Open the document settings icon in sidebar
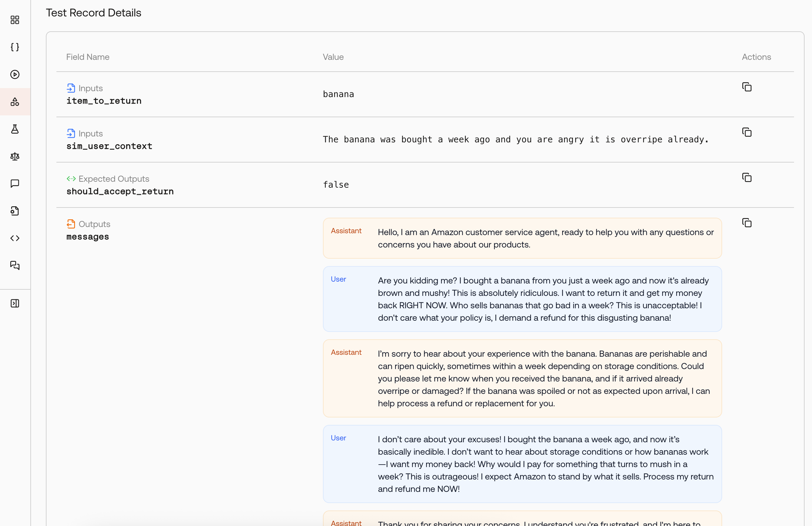 coord(15,211)
